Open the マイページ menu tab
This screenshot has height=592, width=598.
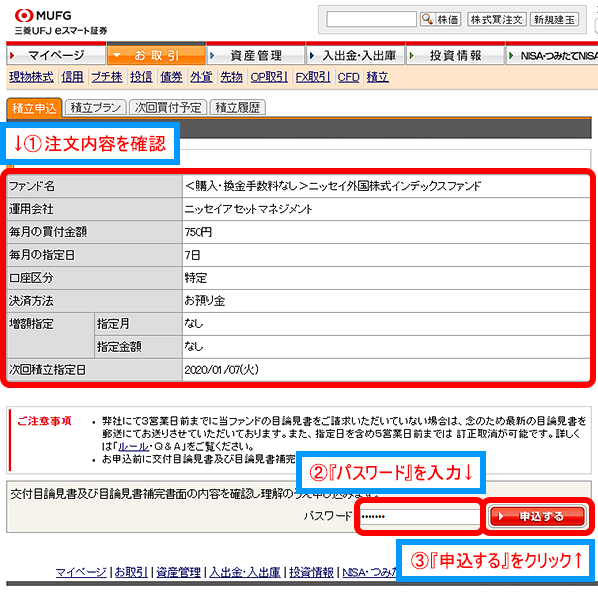pyautogui.click(x=56, y=55)
